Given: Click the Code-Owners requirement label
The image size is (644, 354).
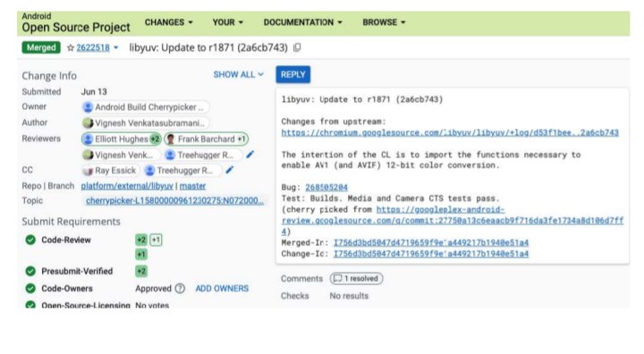Looking at the screenshot, I should tap(67, 288).
